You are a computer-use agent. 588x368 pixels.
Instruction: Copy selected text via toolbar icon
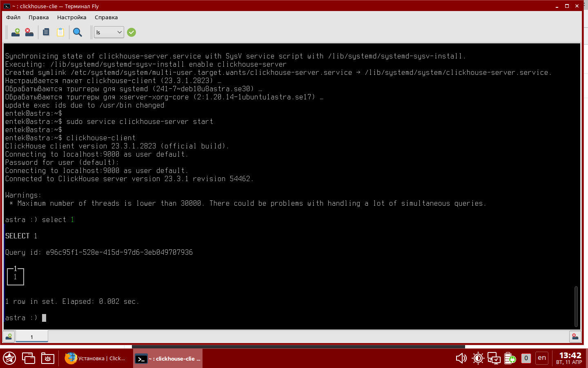[46, 32]
